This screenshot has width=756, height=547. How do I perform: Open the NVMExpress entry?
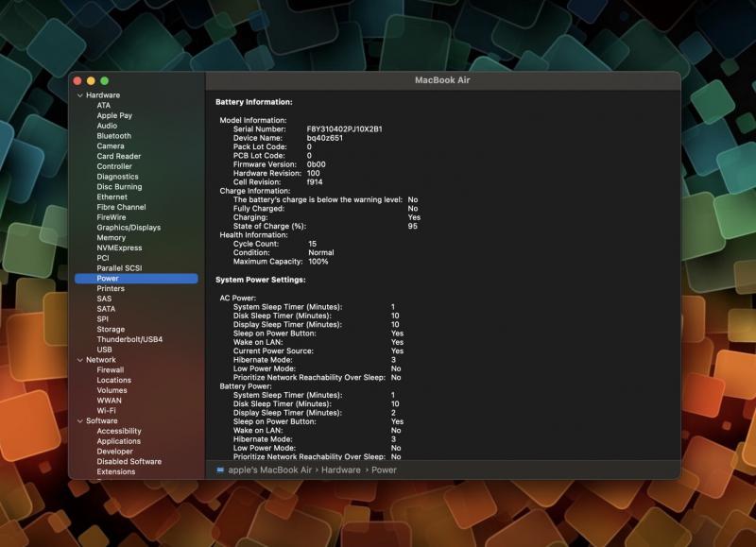click(x=119, y=248)
